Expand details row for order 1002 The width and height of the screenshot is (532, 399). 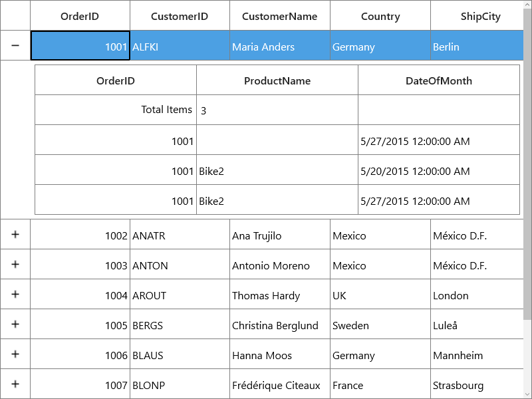point(15,235)
